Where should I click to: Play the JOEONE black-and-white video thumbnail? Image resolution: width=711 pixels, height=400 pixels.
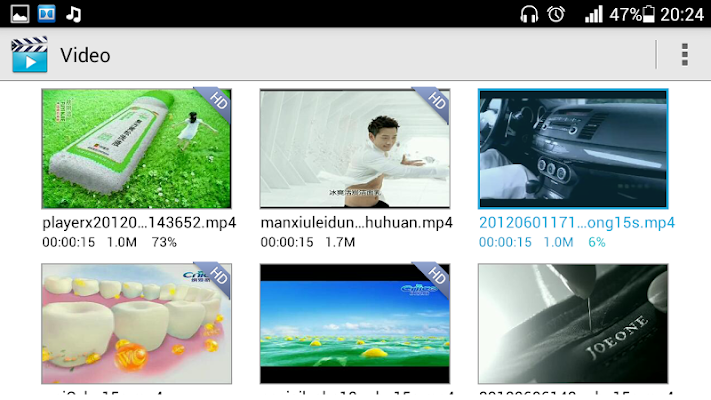coord(573,323)
